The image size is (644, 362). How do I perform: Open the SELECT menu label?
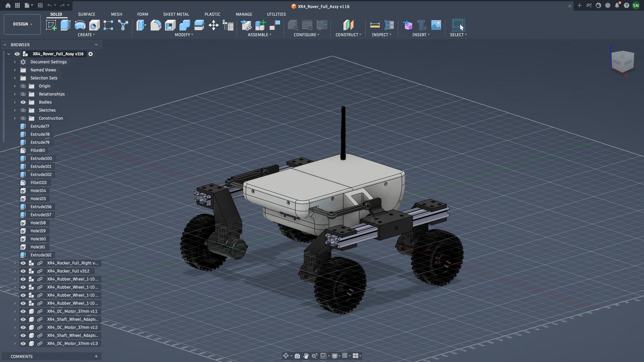(458, 35)
